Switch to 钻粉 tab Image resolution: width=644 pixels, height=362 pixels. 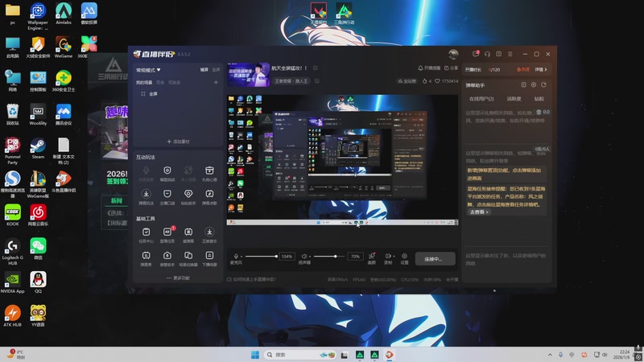(x=539, y=99)
